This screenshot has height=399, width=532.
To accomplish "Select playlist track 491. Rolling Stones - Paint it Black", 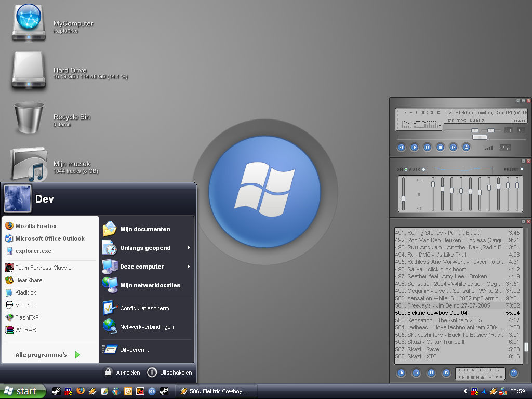I will click(x=457, y=233).
